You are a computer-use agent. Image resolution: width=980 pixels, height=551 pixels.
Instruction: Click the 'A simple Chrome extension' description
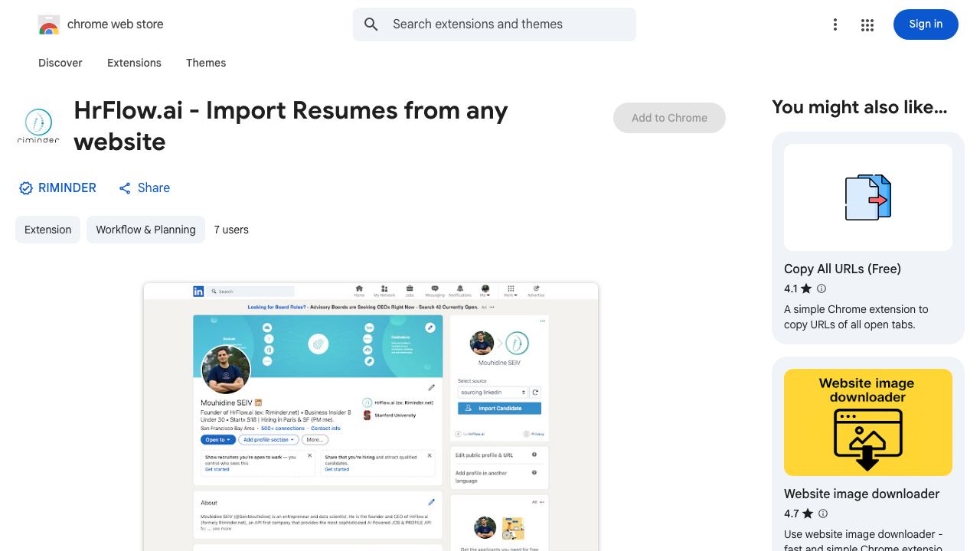pyautogui.click(x=856, y=317)
